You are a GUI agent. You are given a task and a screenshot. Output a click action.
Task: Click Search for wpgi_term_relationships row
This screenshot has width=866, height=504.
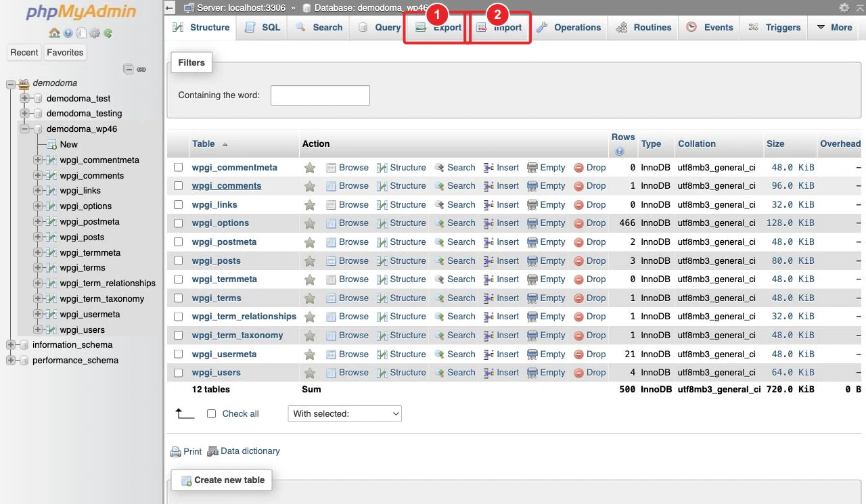click(455, 317)
